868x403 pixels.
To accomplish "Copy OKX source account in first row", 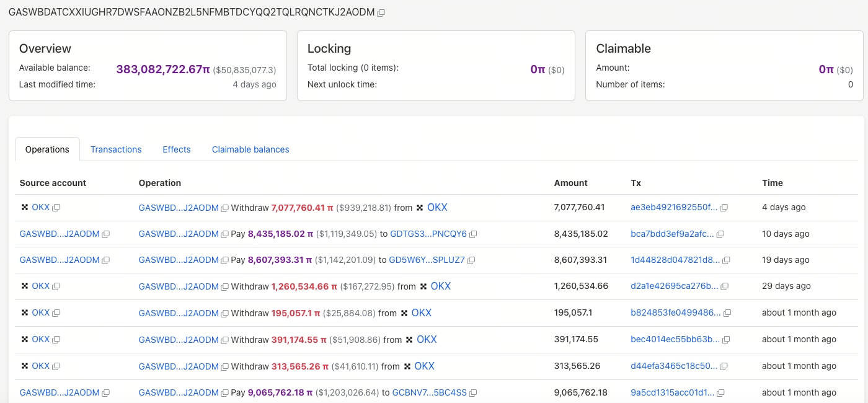I will pos(56,208).
